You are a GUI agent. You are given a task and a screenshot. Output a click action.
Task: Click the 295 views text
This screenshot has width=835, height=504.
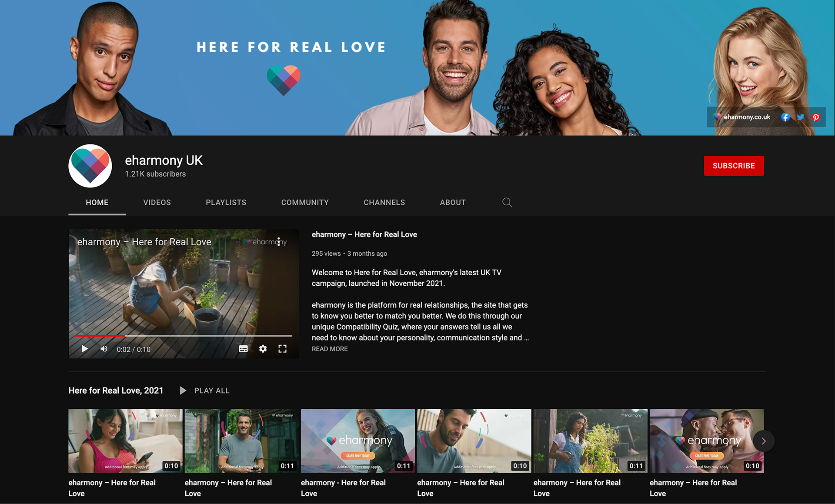[326, 254]
